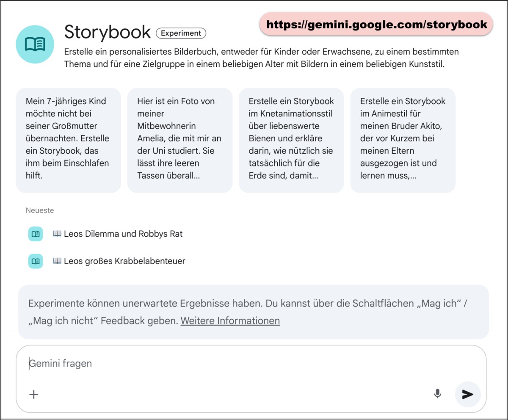Screen dimensions: 508x420
Task: Choose the Animestil suggestion for Bruder Akito
Action: click(x=403, y=140)
